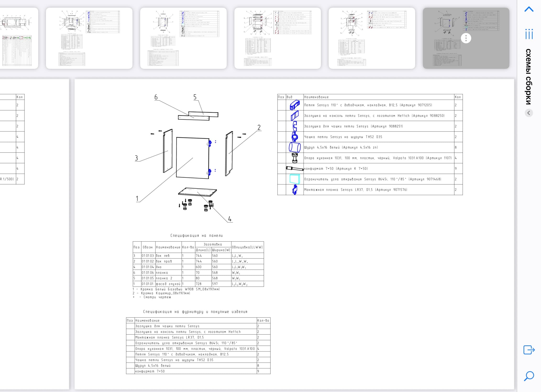541x392 pixels.
Task: Click row text containing "Артикул 9088251"
Action: (x=353, y=126)
